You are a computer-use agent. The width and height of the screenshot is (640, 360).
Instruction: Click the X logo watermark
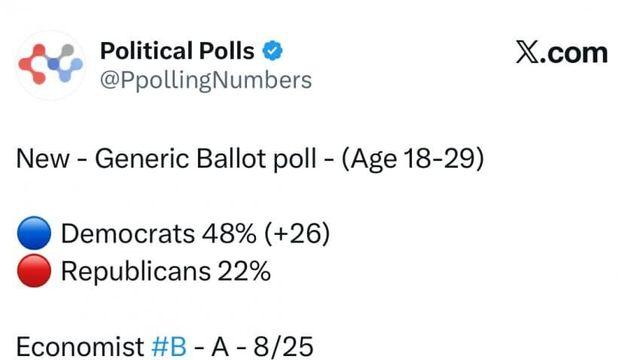527,52
